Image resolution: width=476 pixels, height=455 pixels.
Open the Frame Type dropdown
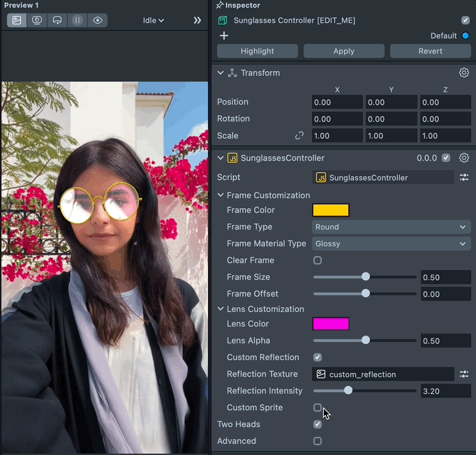pos(391,227)
